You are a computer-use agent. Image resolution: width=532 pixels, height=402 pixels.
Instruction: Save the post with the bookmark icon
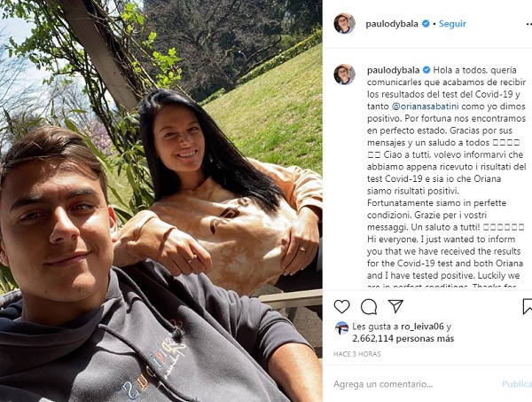tap(528, 306)
